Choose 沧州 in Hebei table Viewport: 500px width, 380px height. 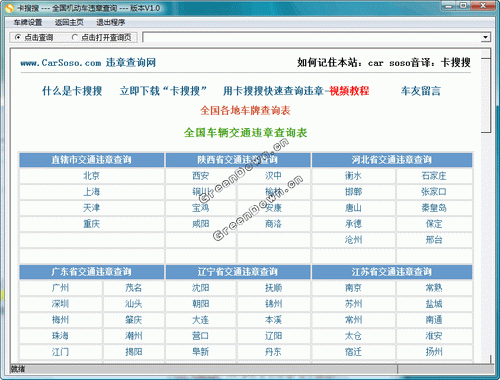[353, 240]
